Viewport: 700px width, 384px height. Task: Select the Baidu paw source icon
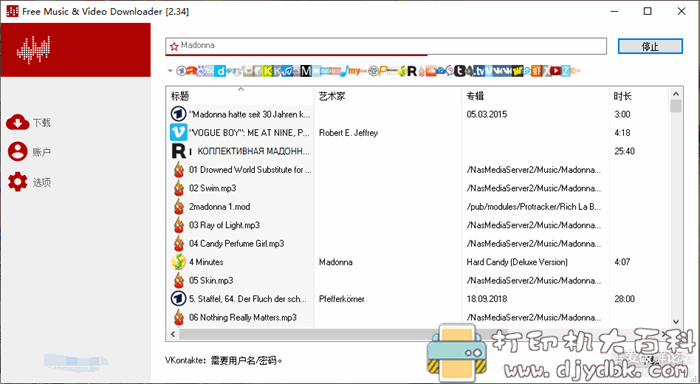pyautogui.click(x=200, y=71)
